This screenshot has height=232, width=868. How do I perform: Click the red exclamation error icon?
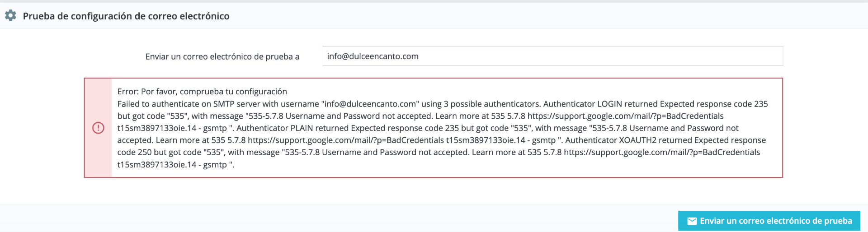pyautogui.click(x=98, y=128)
